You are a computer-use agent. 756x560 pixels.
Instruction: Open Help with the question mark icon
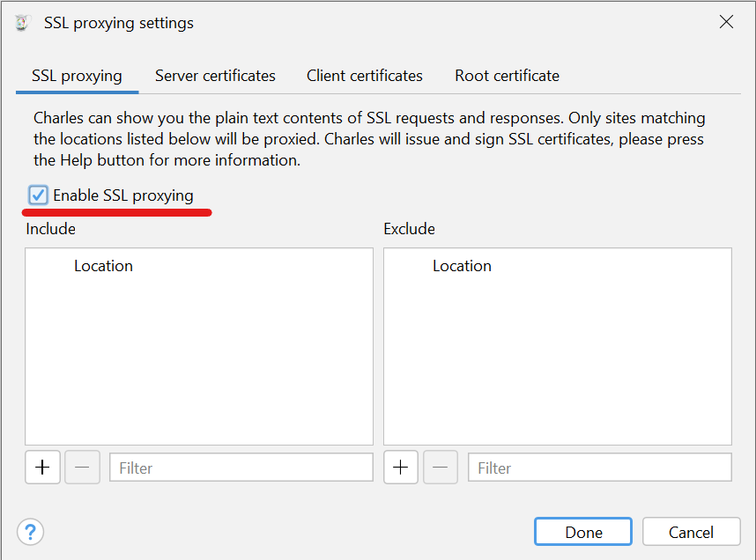31,532
